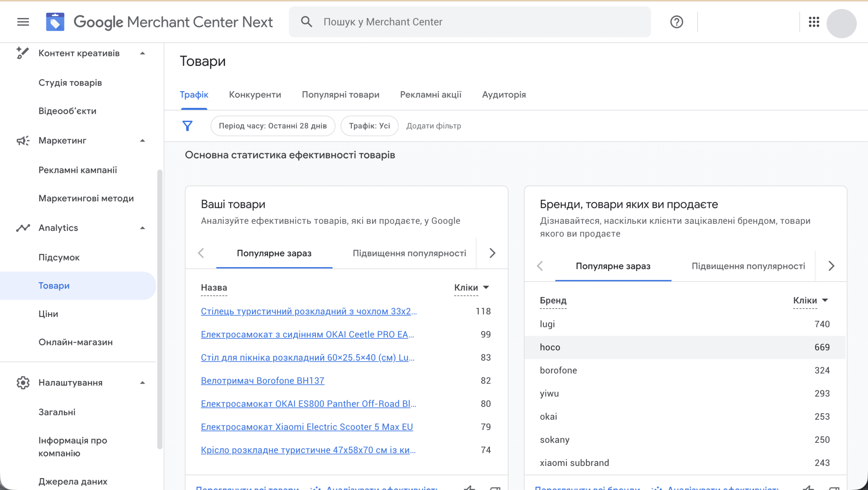Collapse the Налаштування section
Viewport: 868px width, 490px height.
point(142,383)
